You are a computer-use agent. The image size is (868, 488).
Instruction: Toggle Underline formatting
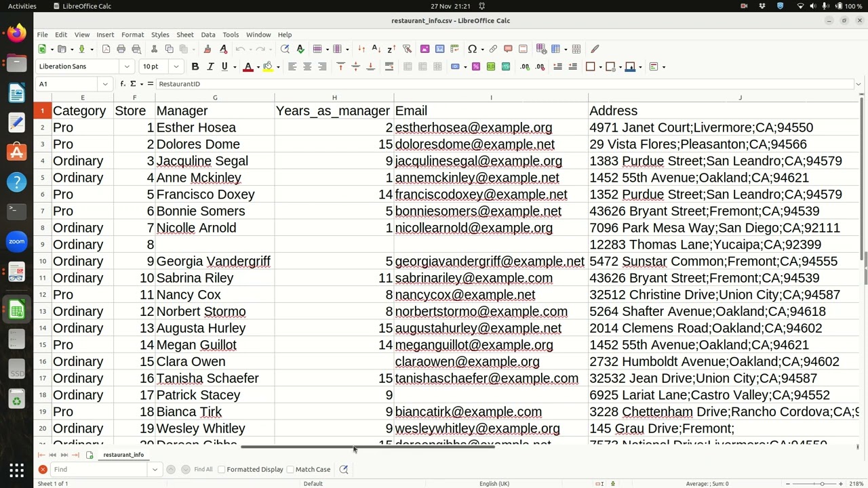pos(224,66)
